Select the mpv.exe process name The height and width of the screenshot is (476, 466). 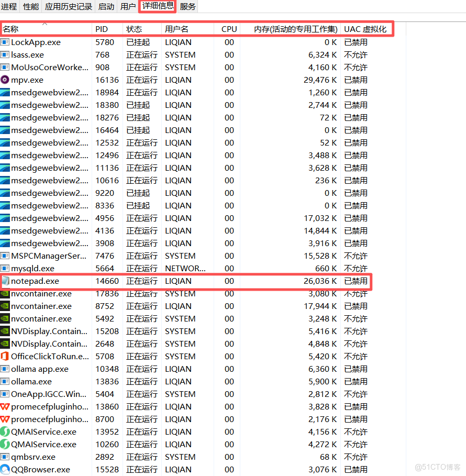click(x=27, y=80)
